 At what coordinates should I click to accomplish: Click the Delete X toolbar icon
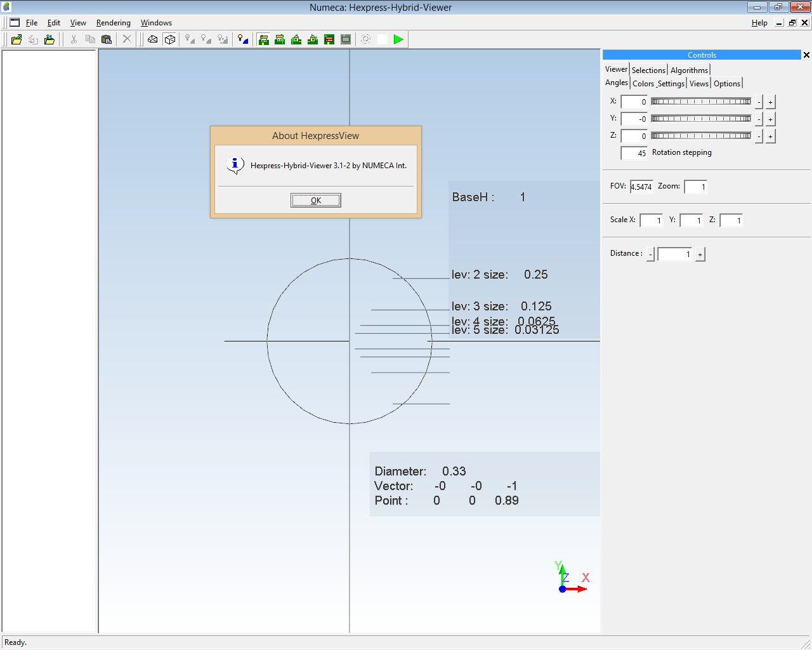point(127,39)
